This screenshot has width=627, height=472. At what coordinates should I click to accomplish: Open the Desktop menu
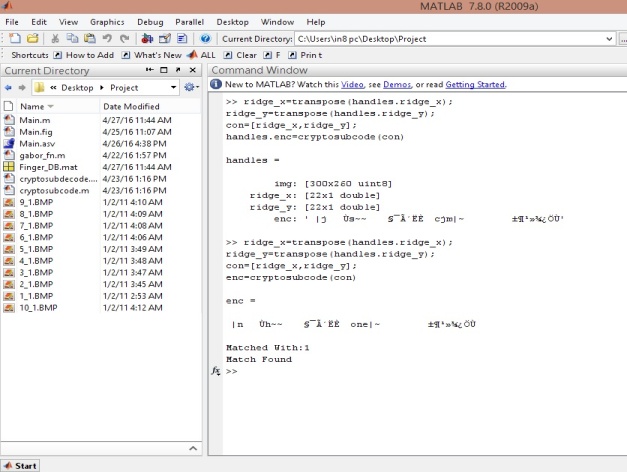pyautogui.click(x=232, y=22)
